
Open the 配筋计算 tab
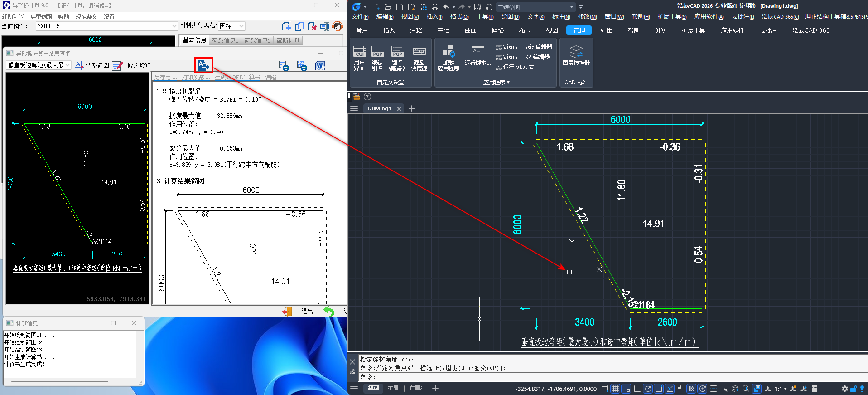(288, 40)
